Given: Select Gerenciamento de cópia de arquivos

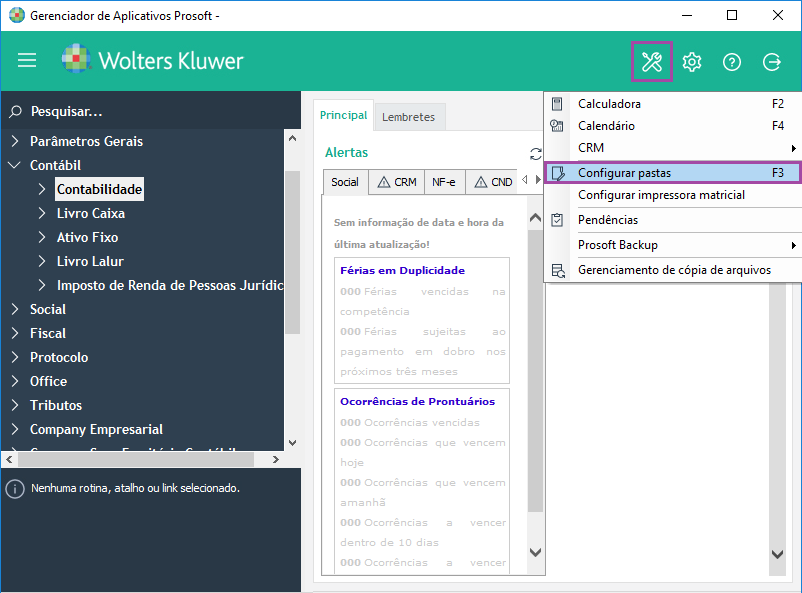Looking at the screenshot, I should [672, 270].
